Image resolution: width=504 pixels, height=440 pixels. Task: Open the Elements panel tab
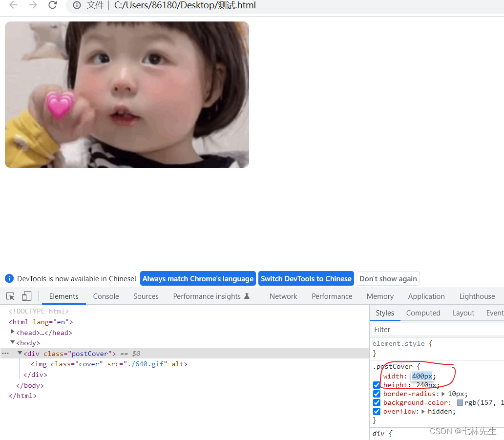point(63,296)
